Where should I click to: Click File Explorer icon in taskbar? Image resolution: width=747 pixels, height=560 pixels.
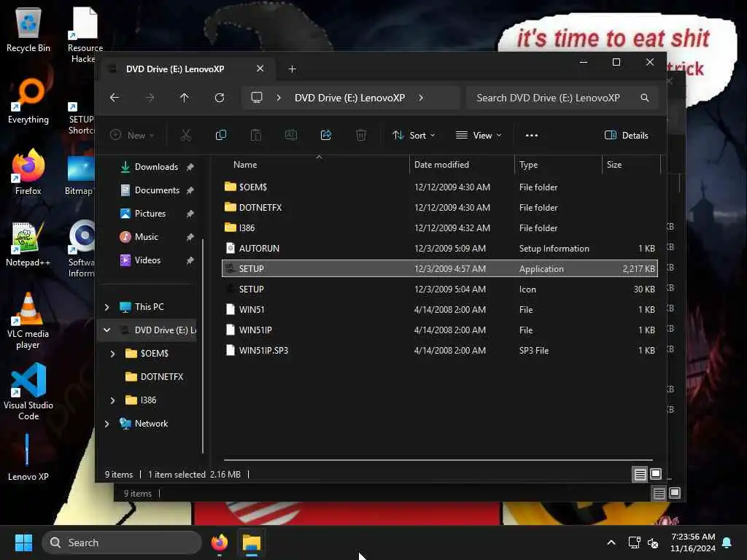point(252,542)
